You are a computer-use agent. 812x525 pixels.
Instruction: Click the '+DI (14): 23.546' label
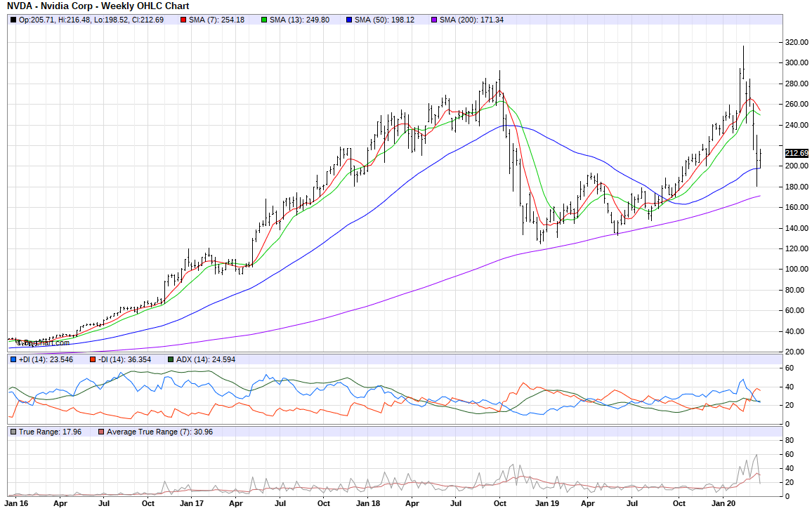coord(46,359)
